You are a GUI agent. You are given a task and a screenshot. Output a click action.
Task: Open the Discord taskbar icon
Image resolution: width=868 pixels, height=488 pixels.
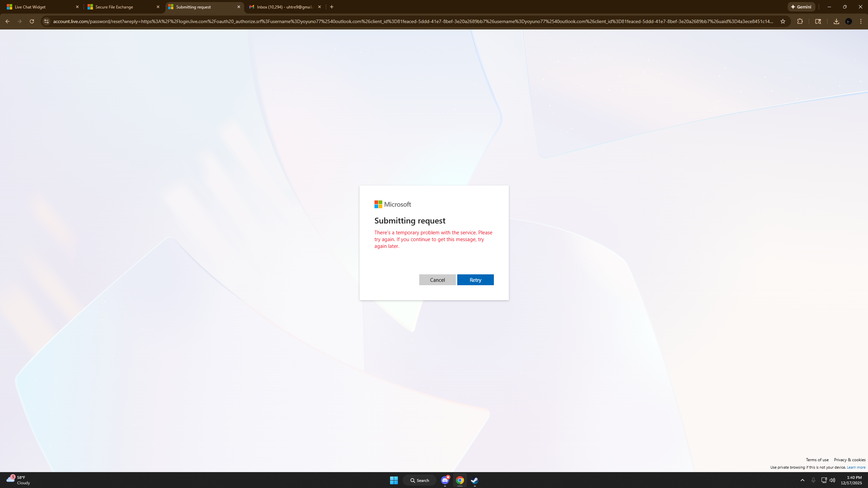coord(445,480)
